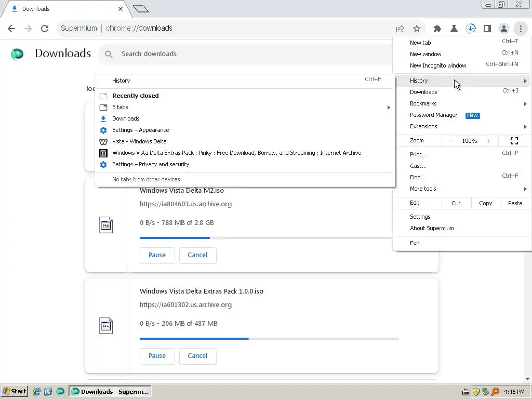Open a New Incognito window
This screenshot has height=399, width=532.
point(462,65)
